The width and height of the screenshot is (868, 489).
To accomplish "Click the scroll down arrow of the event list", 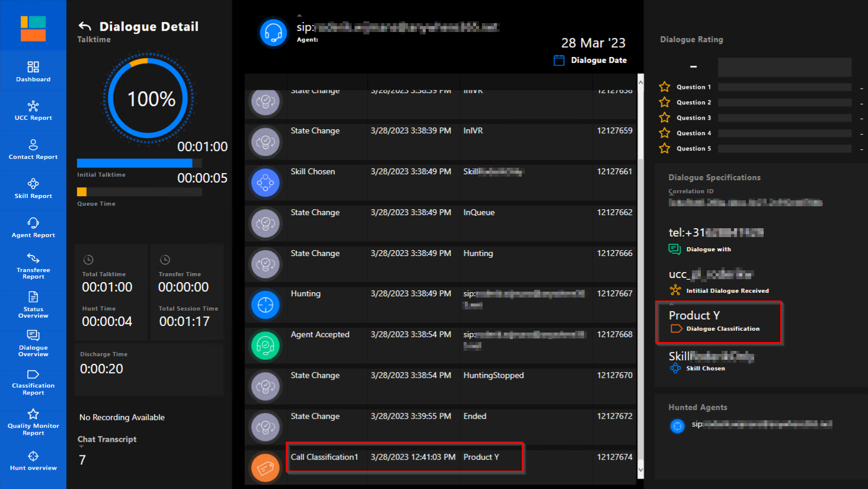I will click(x=640, y=469).
